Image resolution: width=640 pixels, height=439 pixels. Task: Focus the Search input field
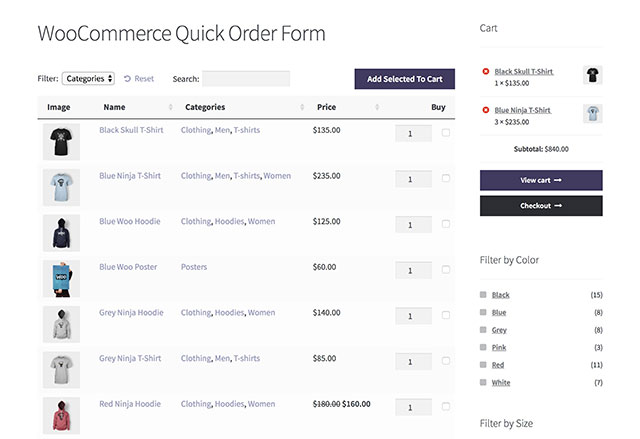coord(246,79)
